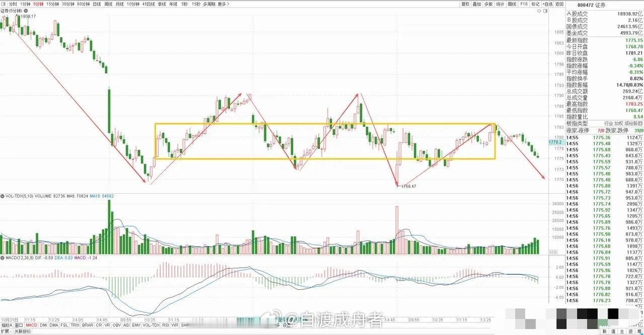Screen dimensions: 644x335
Task: Expand the 扩展 panel at bottom-left
Action: (7, 331)
